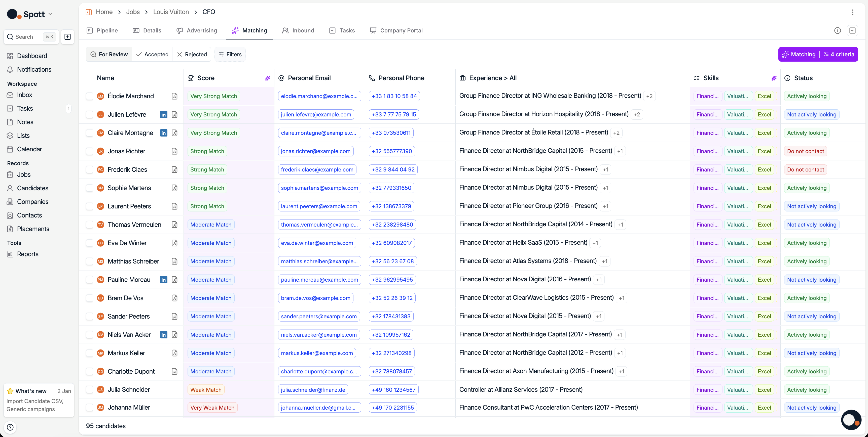Screen dimensions: 868x437
Task: Click email link julien.lefevre@example.com
Action: [x=316, y=114]
